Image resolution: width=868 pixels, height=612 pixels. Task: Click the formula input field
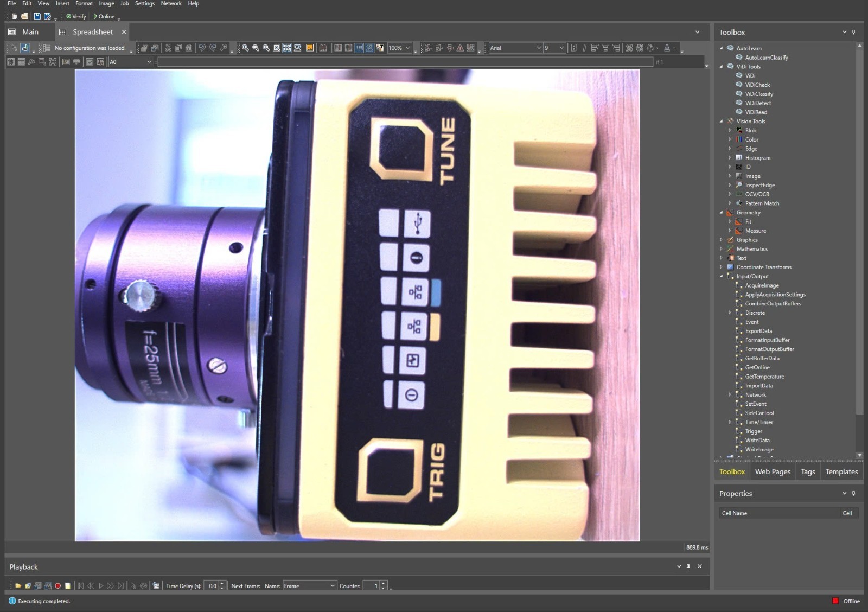(405, 62)
